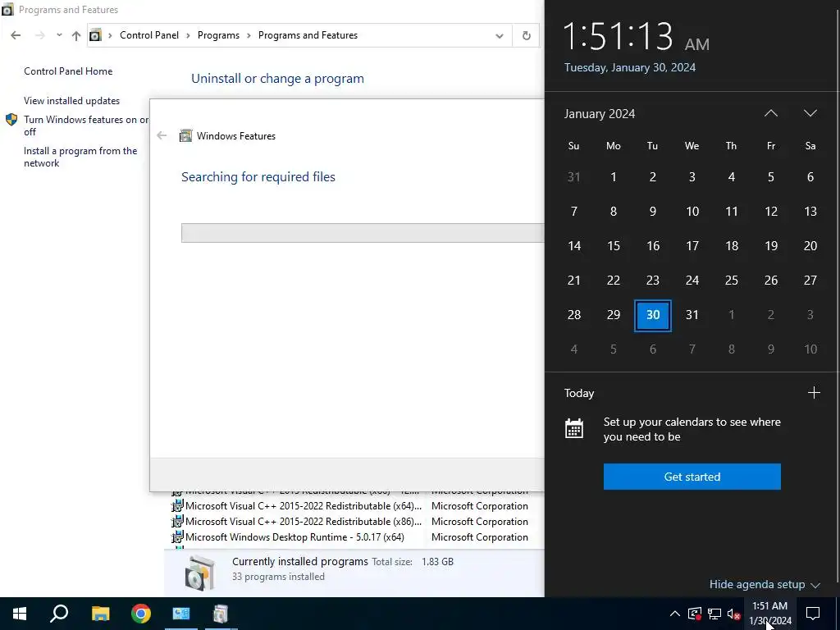Add a new event with plus icon

pos(814,393)
